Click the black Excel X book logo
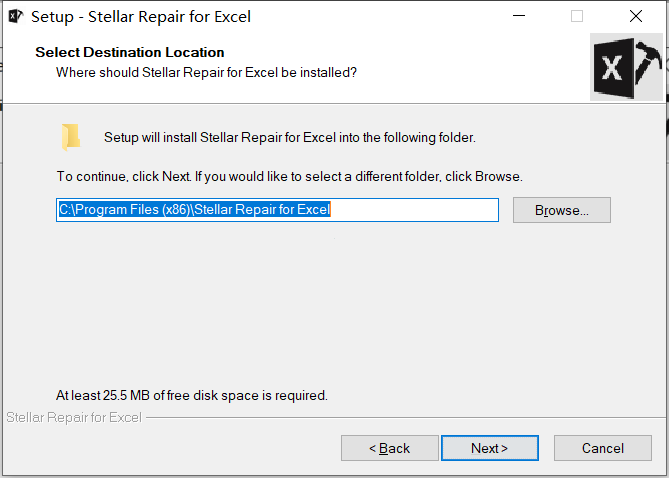The height and width of the screenshot is (478, 669). click(x=614, y=68)
